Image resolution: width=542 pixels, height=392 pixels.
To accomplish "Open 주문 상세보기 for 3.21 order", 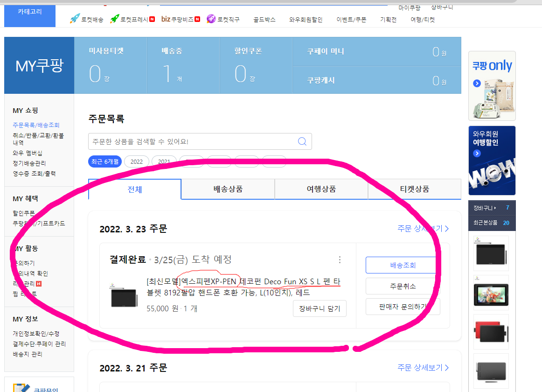I will (423, 368).
